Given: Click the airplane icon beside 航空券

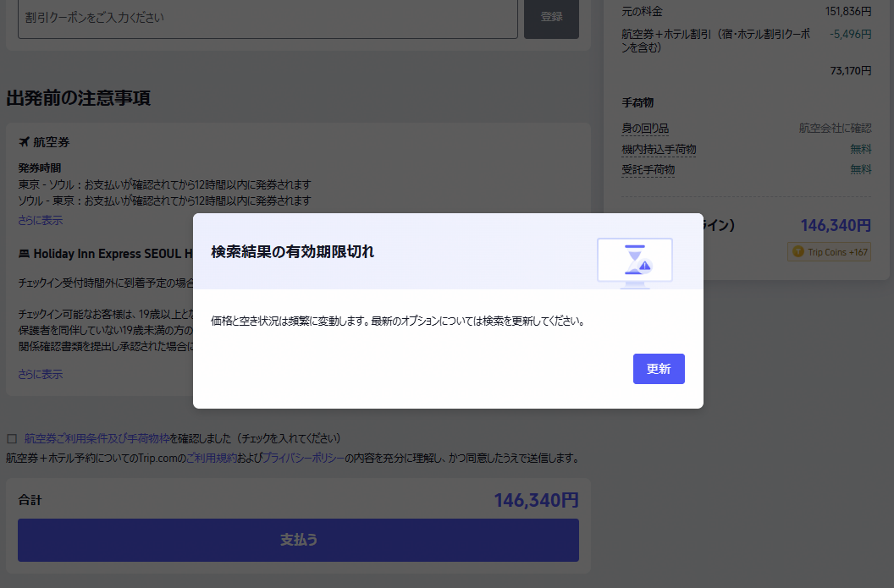Looking at the screenshot, I should [24, 142].
